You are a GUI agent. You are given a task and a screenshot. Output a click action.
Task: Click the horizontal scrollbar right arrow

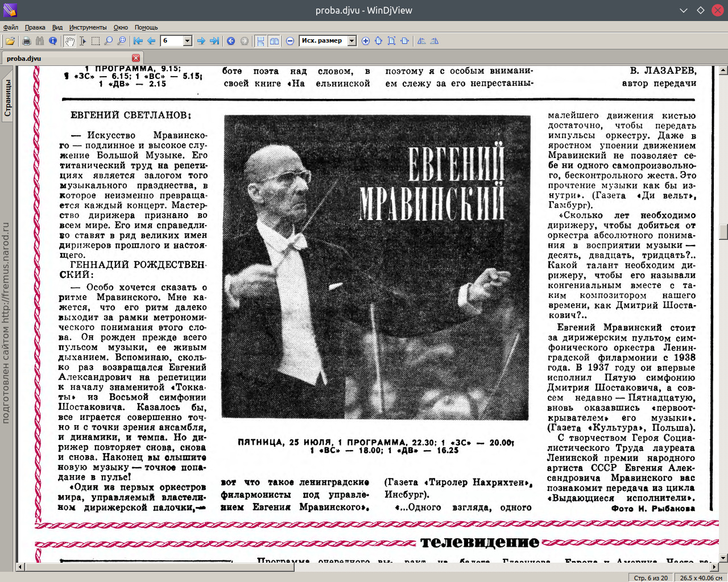(714, 567)
